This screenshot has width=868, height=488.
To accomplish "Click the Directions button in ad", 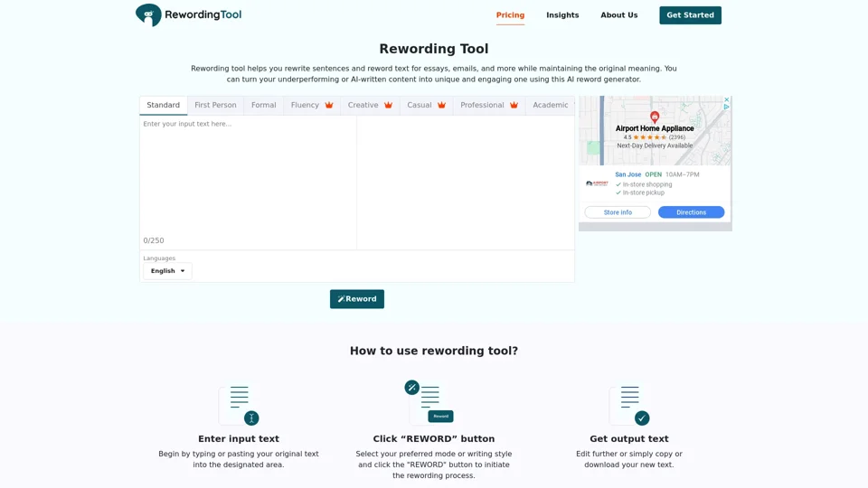I will [691, 212].
